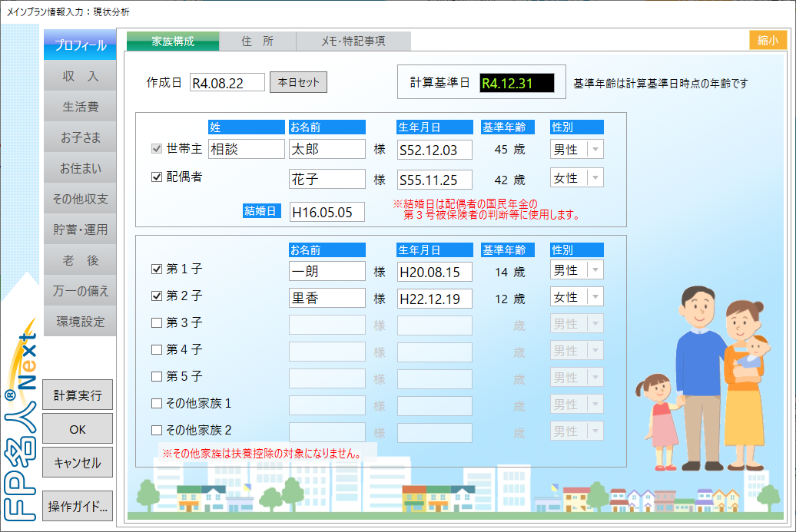Open the 第2子 gender dropdown
Screen dimensions: 796x532
point(595,297)
